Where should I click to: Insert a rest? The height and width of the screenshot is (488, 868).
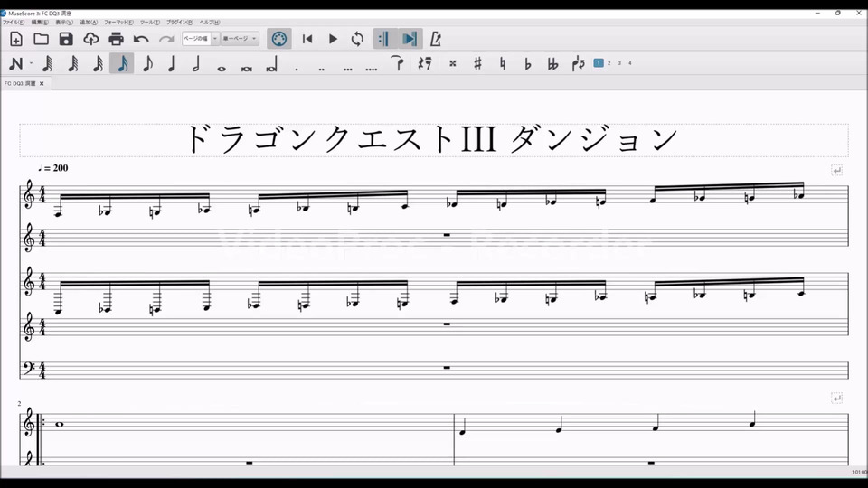[425, 63]
